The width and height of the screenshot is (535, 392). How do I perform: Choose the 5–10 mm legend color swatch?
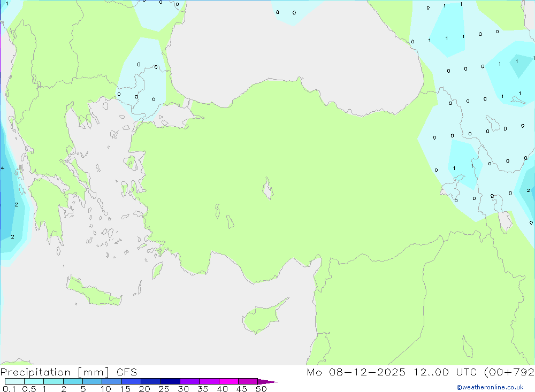[x=92, y=381]
